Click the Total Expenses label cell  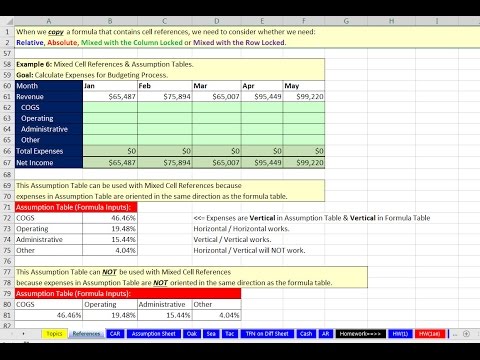(49, 151)
